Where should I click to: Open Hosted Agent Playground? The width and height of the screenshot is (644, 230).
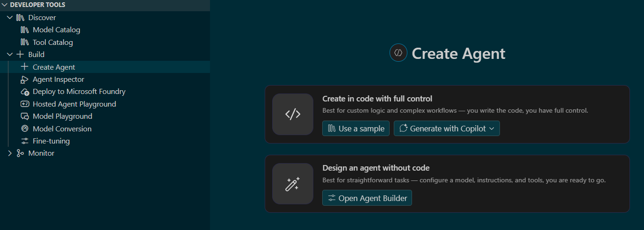click(74, 104)
